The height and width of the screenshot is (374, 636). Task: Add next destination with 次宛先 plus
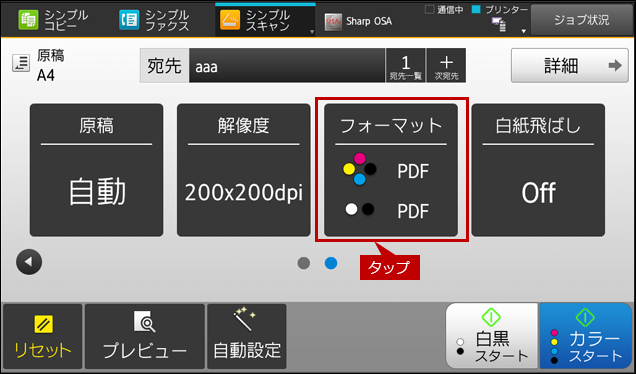tap(446, 66)
